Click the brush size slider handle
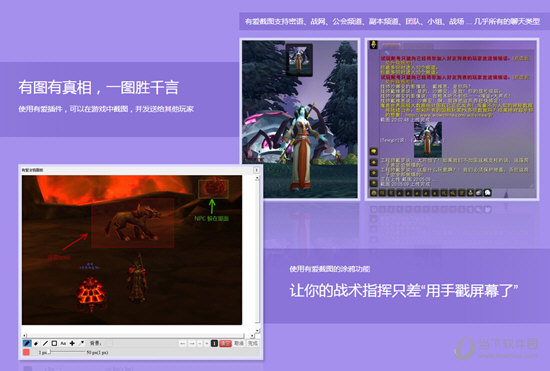The height and width of the screenshot is (371, 550). [x=50, y=352]
